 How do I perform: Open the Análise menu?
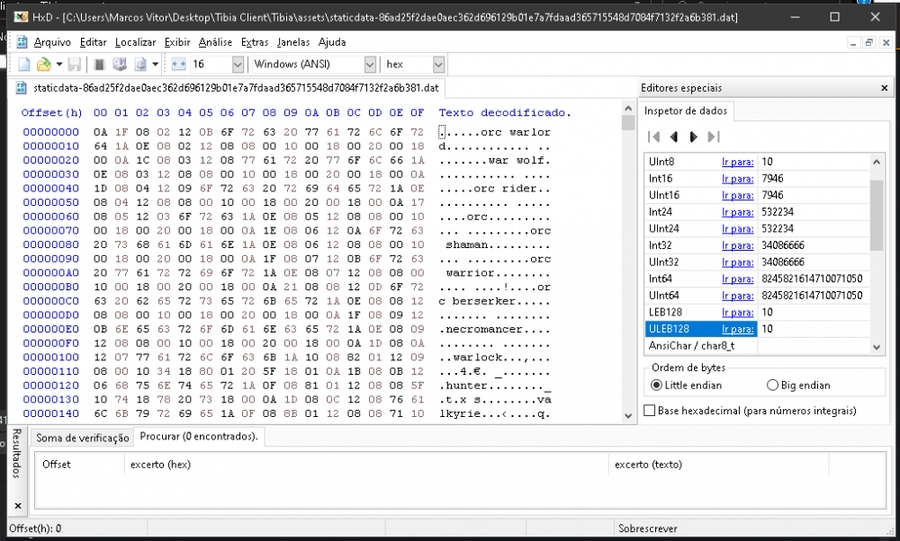click(x=215, y=42)
